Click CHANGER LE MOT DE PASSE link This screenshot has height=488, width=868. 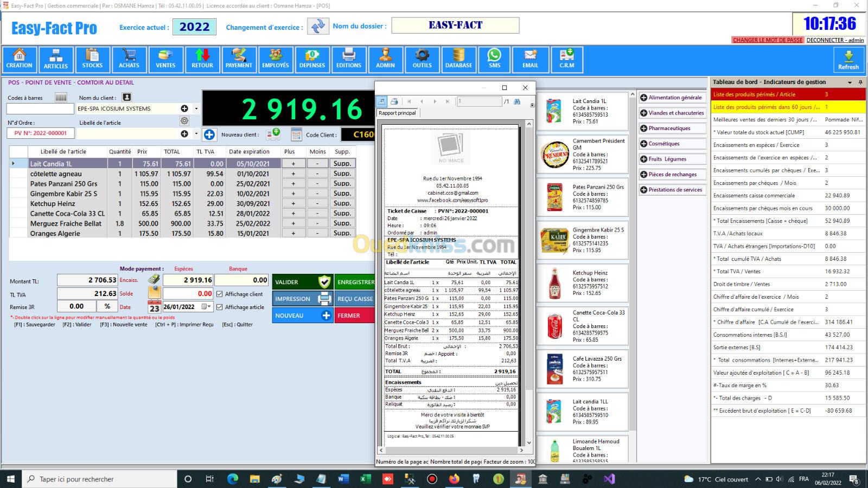point(767,40)
